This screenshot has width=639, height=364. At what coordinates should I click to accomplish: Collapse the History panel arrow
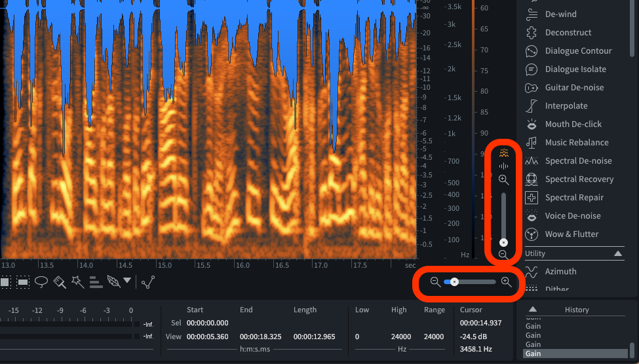[x=533, y=310]
